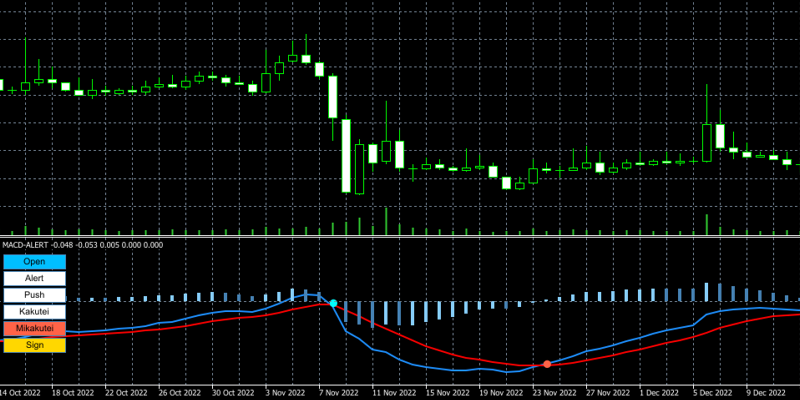The width and height of the screenshot is (800, 400).
Task: Select the long-wick candle above 5 Dec
Action: coord(707,135)
